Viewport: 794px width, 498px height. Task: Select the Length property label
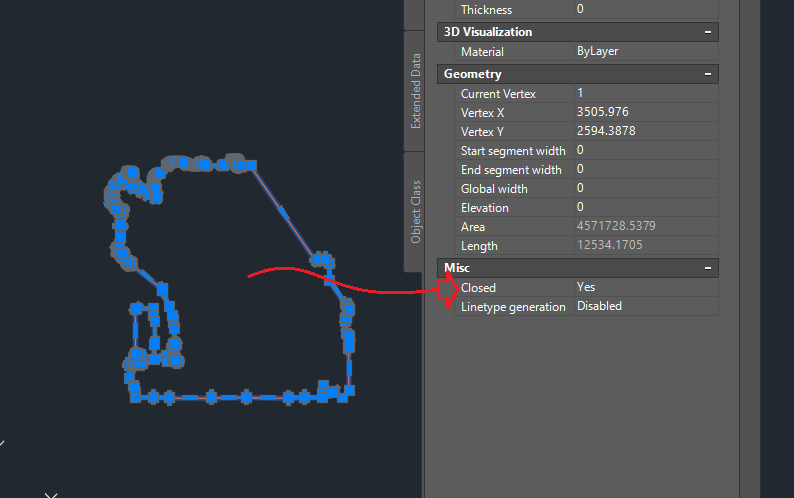point(479,246)
